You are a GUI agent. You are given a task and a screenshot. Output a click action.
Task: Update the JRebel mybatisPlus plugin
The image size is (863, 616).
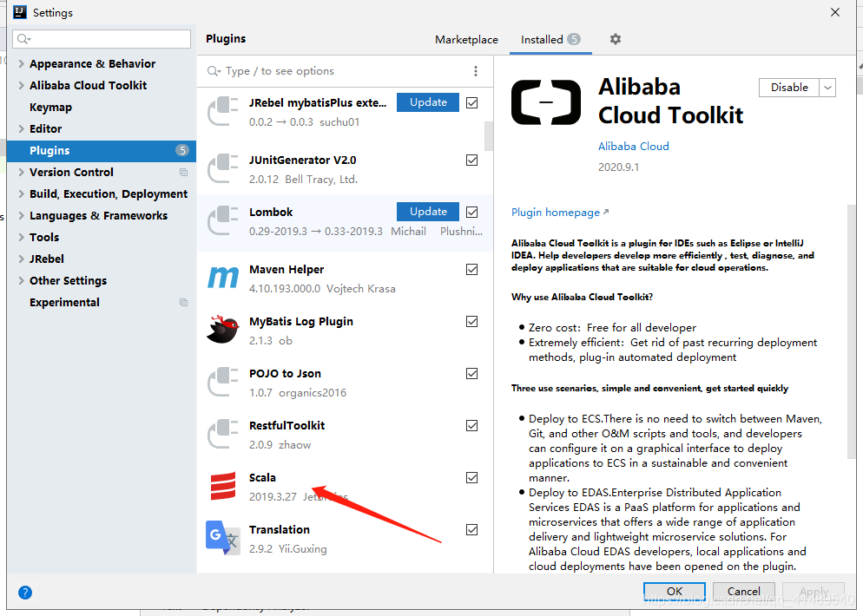pyautogui.click(x=428, y=102)
